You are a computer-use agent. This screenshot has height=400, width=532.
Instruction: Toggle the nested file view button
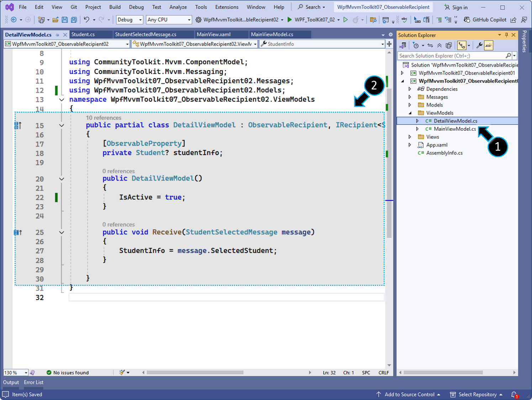tap(462, 46)
